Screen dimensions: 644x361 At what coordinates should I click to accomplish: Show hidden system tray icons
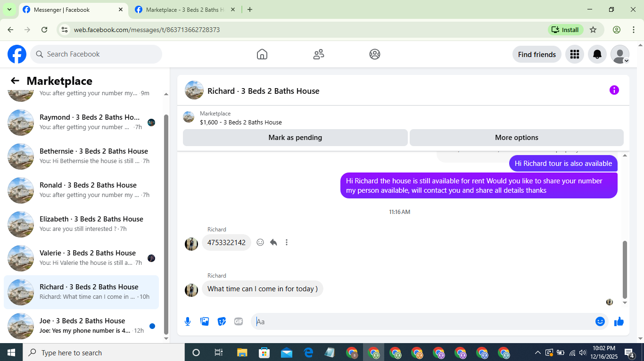click(537, 353)
